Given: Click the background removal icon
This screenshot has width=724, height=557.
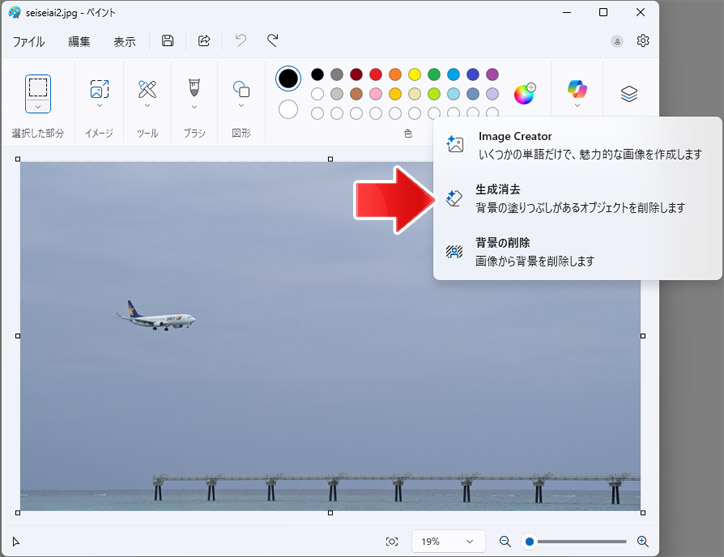Looking at the screenshot, I should [x=454, y=251].
